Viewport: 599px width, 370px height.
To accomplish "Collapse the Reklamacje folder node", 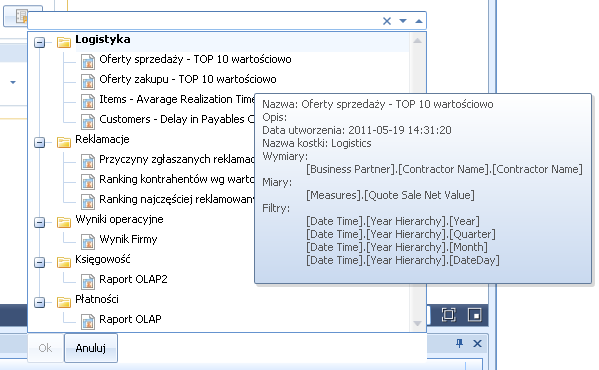I will point(39,142).
